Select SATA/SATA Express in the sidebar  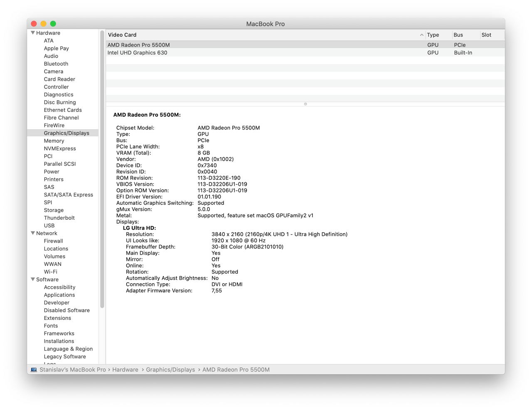coord(69,194)
